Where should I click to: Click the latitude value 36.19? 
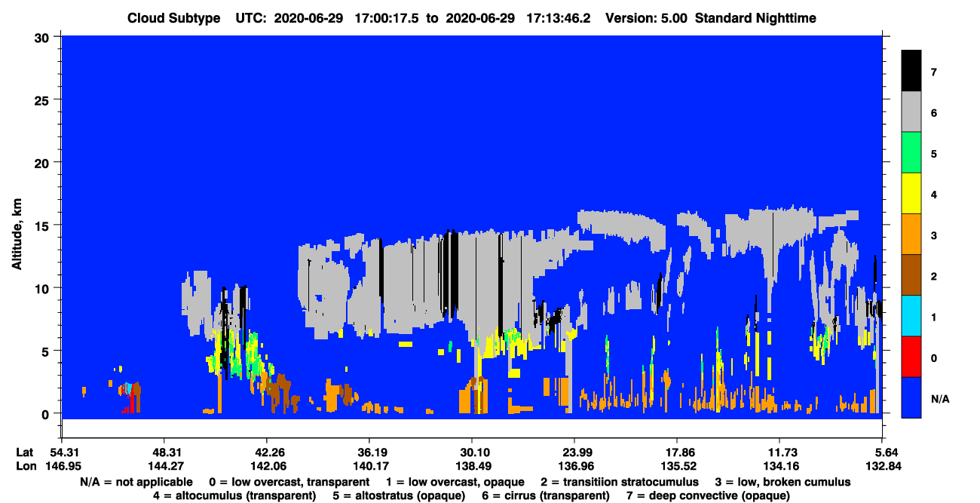click(x=369, y=452)
